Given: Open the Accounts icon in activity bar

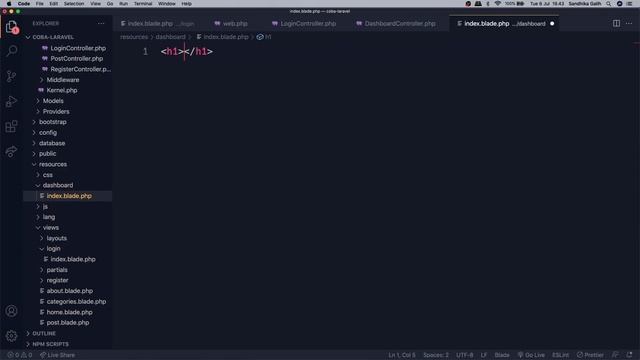Looking at the screenshot, I should [12, 311].
